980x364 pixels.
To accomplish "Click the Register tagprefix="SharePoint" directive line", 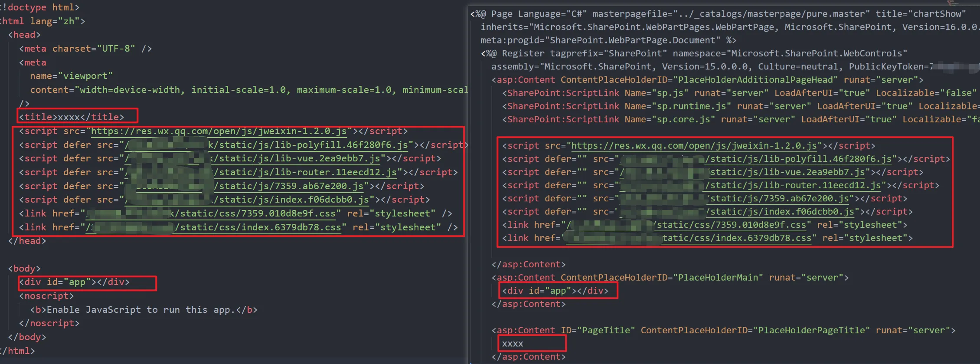I will (x=694, y=53).
